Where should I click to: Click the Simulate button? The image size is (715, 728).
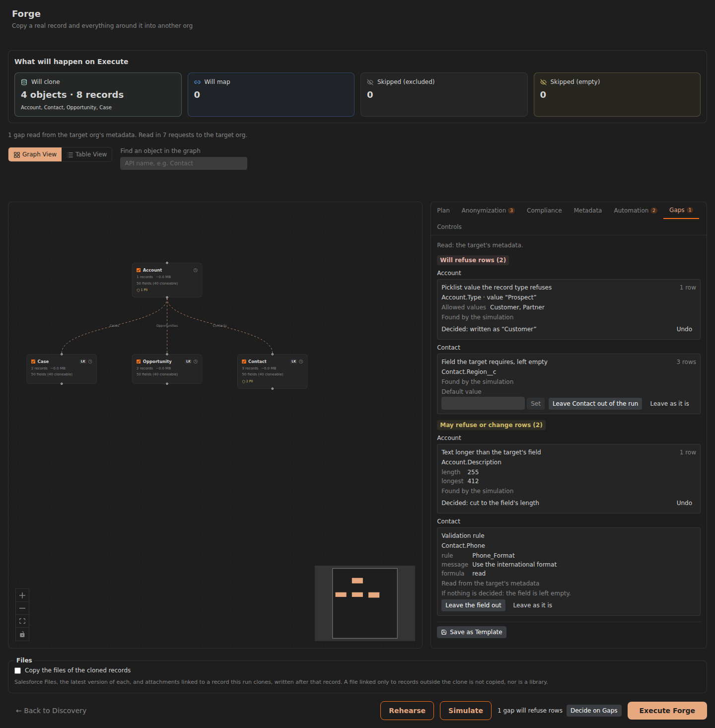(x=466, y=711)
